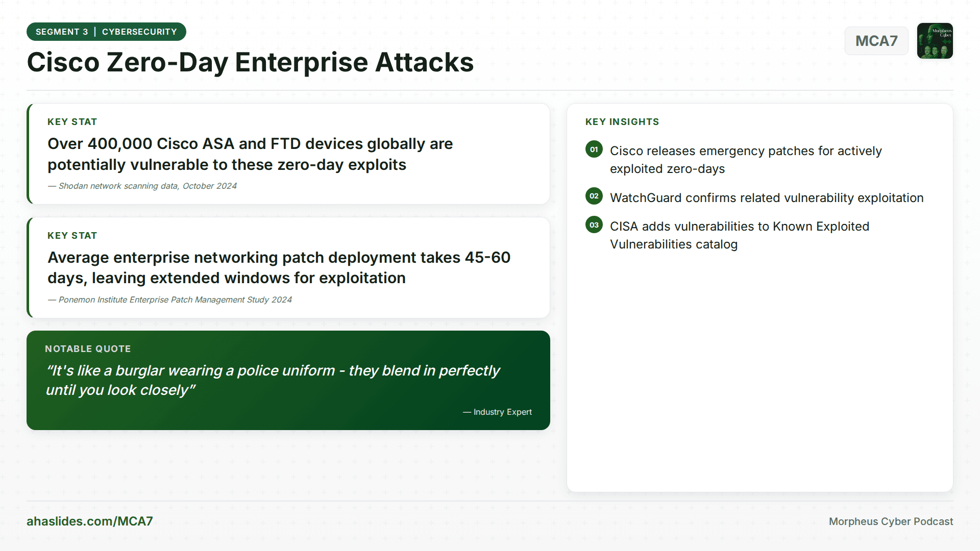Select the numbered badge 02 beside WatchGuard insight
This screenshot has width=980, height=551.
tap(594, 196)
